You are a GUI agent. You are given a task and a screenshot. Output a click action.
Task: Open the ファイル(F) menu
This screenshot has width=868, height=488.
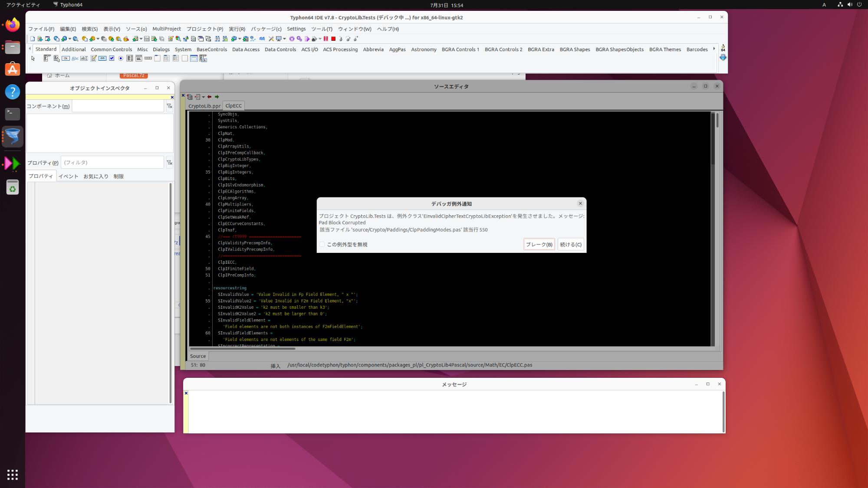[41, 29]
